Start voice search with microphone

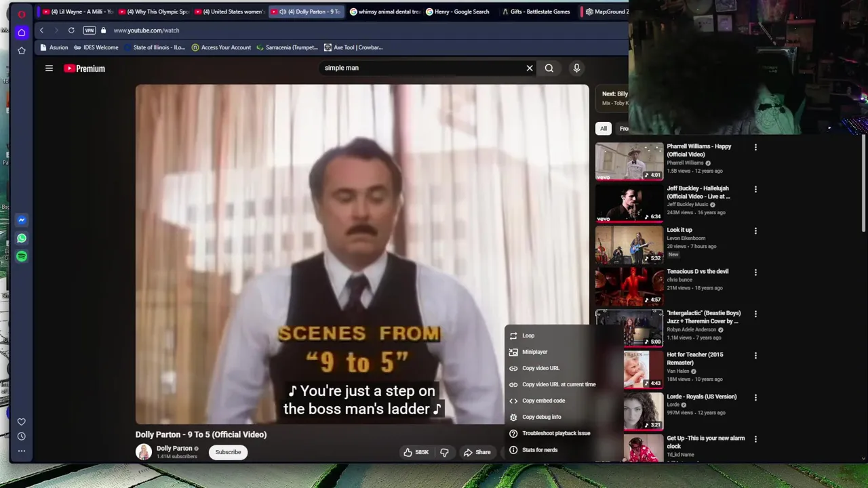(576, 68)
